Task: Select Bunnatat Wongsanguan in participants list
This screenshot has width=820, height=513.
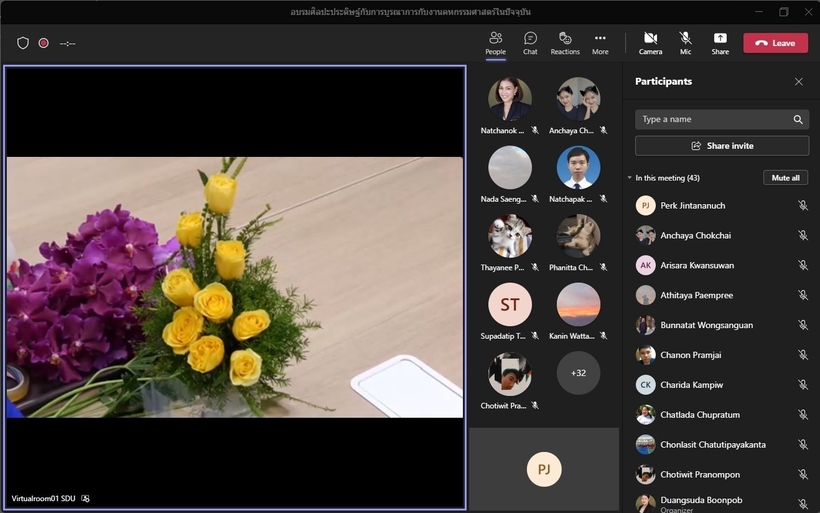Action: point(722,325)
